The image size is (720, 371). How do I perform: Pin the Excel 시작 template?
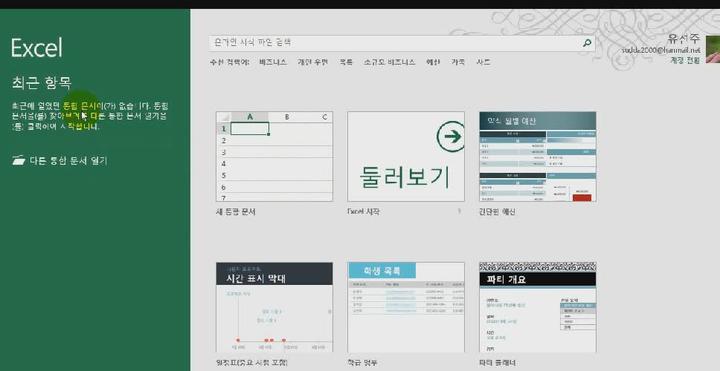tap(459, 212)
